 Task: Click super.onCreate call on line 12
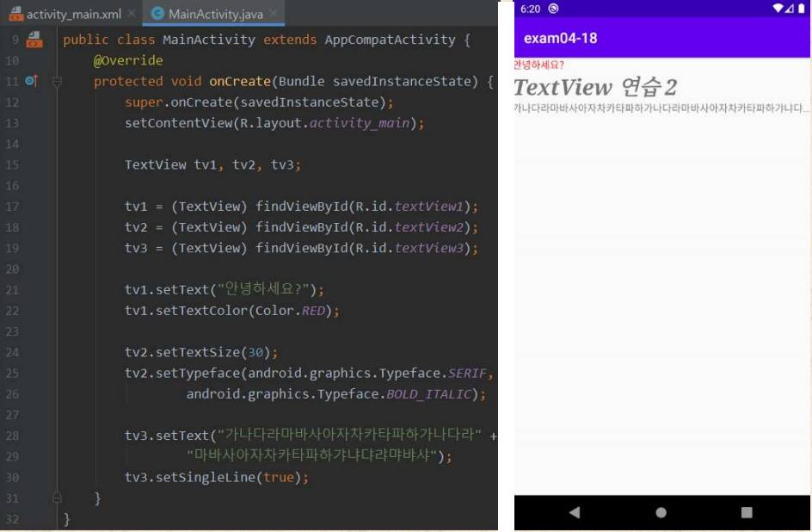[x=259, y=102]
